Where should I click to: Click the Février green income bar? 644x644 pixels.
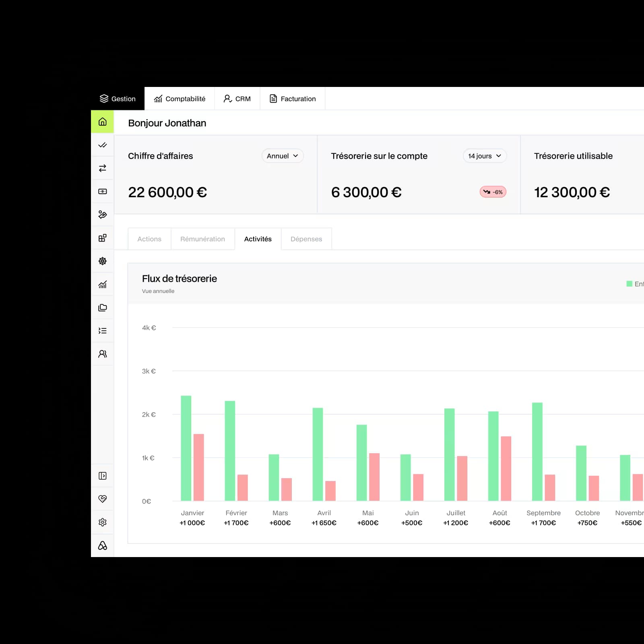(230, 451)
